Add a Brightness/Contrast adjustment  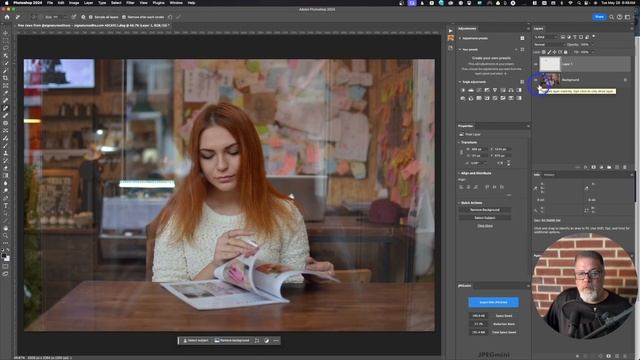pyautogui.click(x=463, y=90)
